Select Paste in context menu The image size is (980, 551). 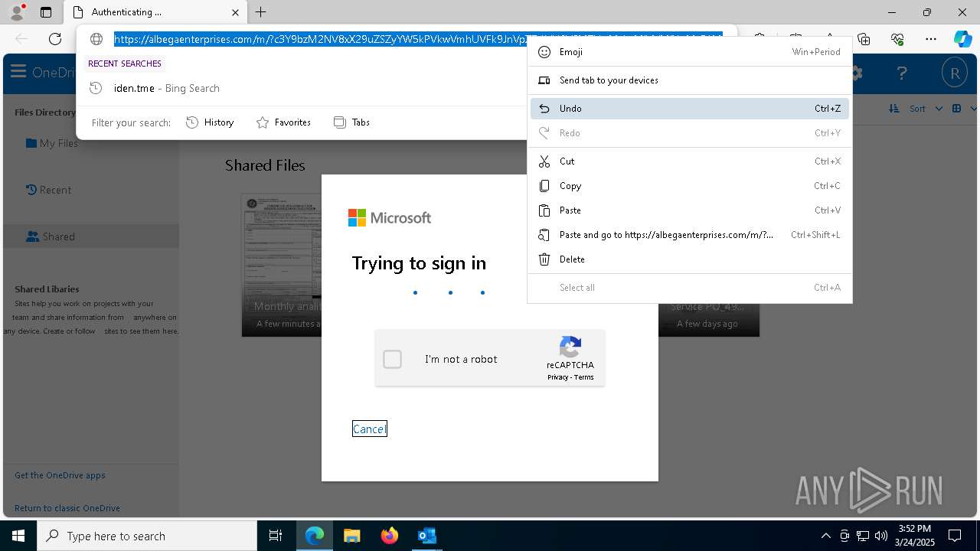[690, 210]
